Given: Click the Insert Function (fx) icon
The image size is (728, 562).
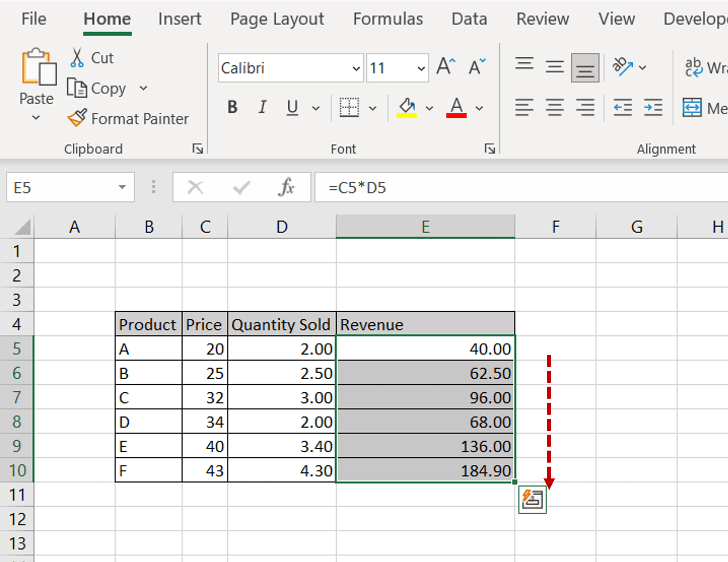Looking at the screenshot, I should click(286, 187).
